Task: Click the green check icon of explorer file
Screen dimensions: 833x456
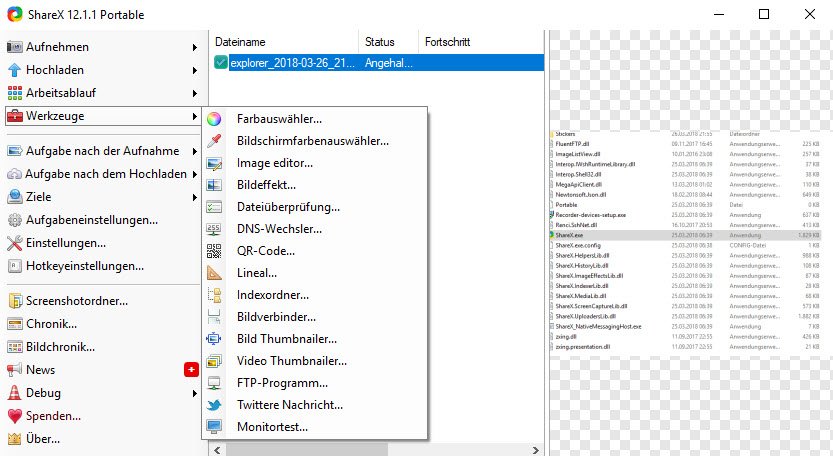Action: 221,62
